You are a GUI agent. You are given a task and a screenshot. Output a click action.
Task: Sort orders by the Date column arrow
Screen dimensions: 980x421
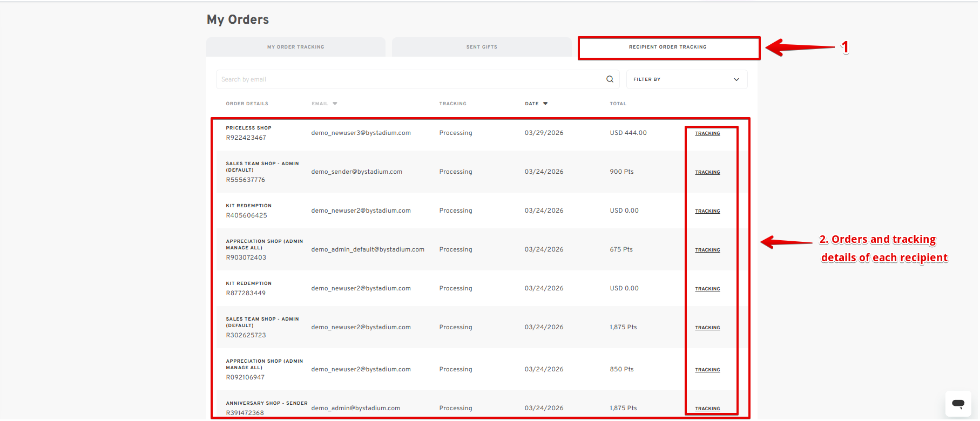(x=545, y=104)
